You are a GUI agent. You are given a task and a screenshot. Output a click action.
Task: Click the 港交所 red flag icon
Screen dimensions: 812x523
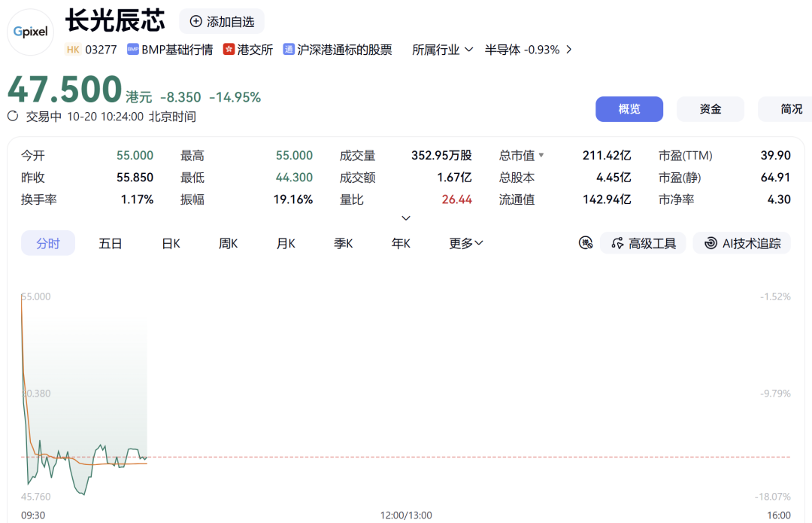(x=229, y=49)
